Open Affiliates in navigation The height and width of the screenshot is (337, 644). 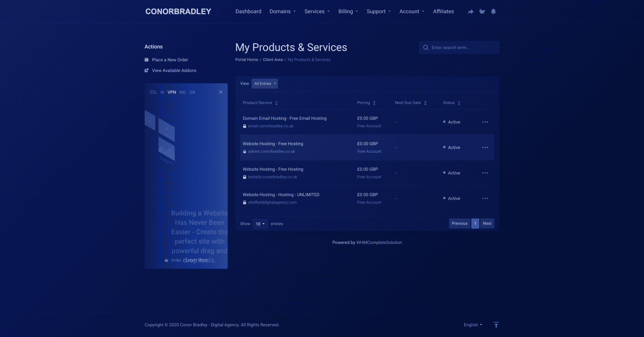[x=444, y=12]
